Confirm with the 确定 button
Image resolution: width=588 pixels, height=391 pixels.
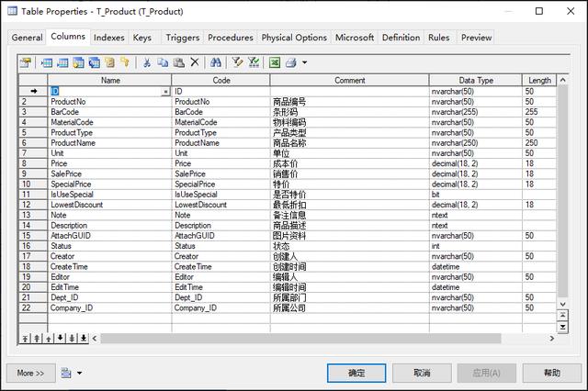[x=356, y=373]
